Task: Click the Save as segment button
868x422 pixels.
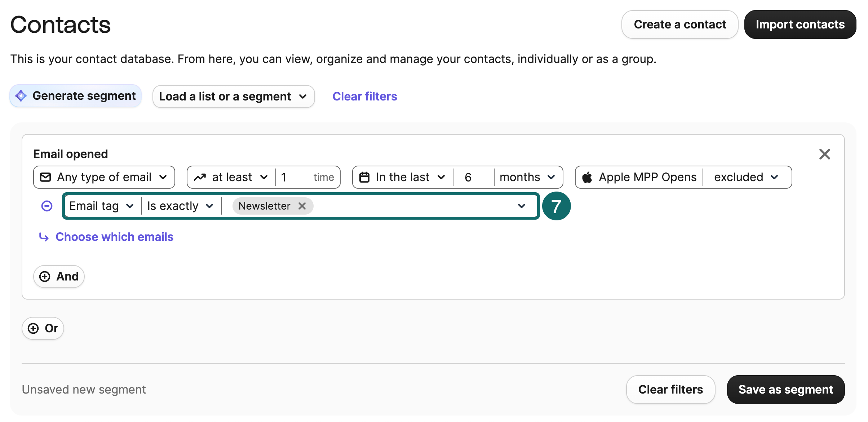Action: [x=785, y=390]
